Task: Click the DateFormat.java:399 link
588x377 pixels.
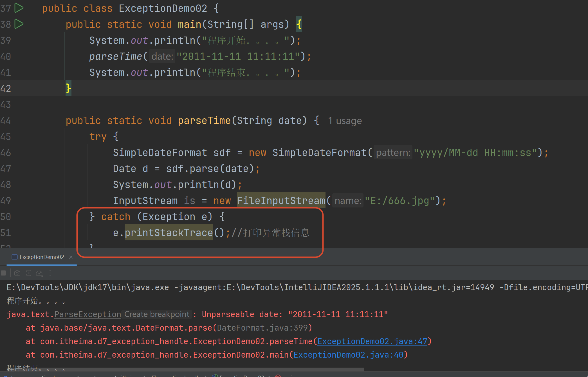Action: tap(262, 328)
